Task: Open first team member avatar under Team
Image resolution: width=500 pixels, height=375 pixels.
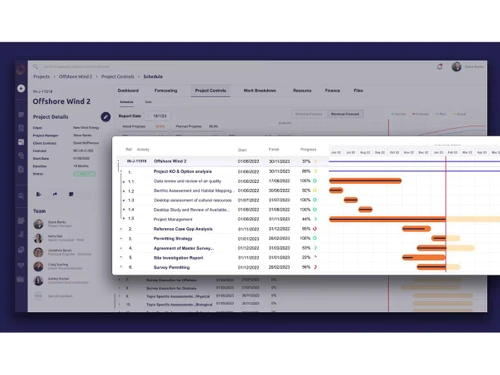Action: pos(38,224)
